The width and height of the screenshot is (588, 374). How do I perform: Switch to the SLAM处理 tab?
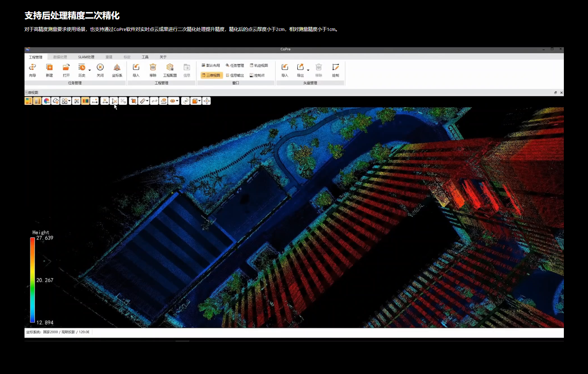[x=86, y=57]
